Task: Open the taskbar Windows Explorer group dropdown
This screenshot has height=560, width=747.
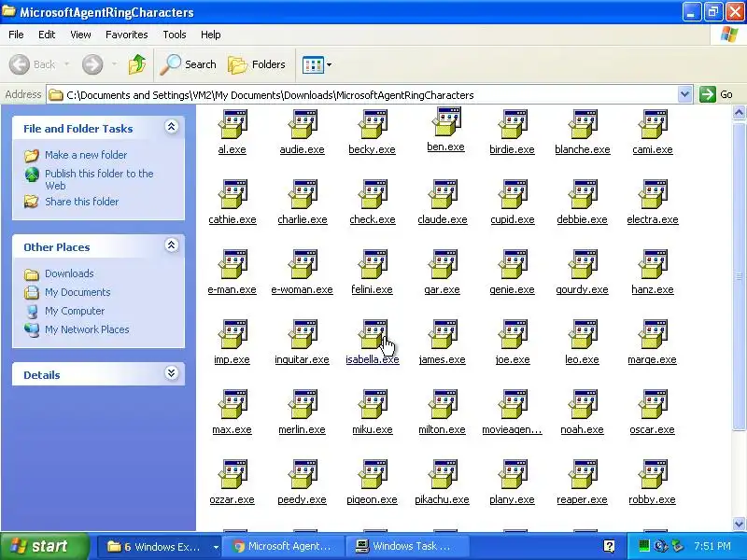Action: 216,547
